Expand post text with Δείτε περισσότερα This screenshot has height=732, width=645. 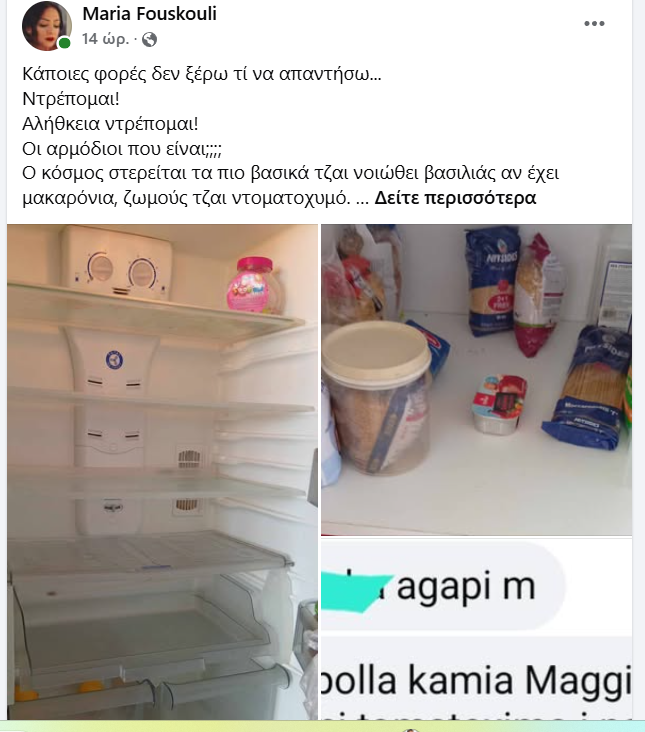(455, 198)
